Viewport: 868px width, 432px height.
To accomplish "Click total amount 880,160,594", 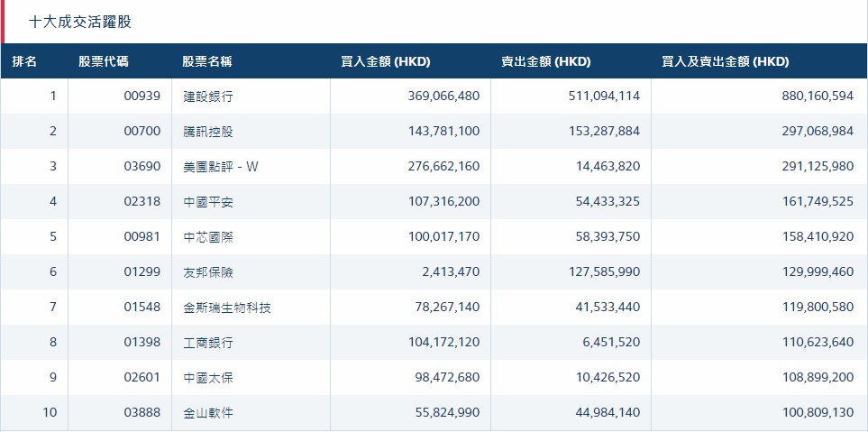I will pos(818,96).
